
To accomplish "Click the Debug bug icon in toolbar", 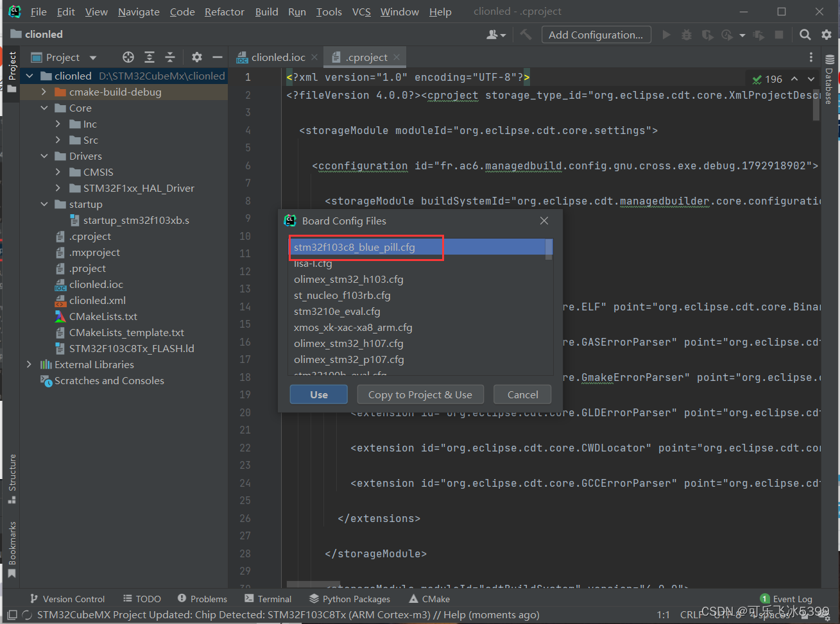I will pos(687,35).
